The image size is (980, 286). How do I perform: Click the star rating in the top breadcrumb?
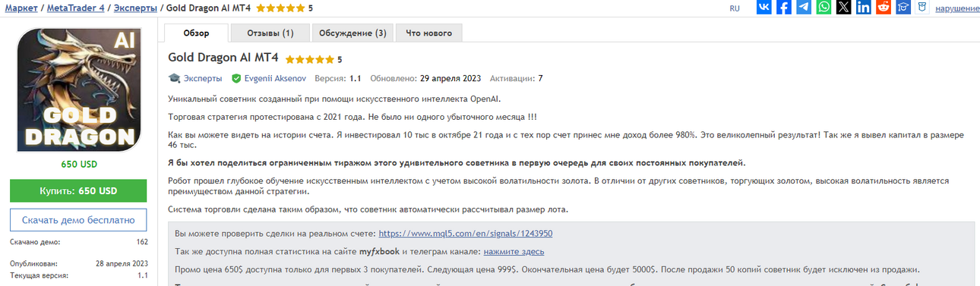coord(280,8)
